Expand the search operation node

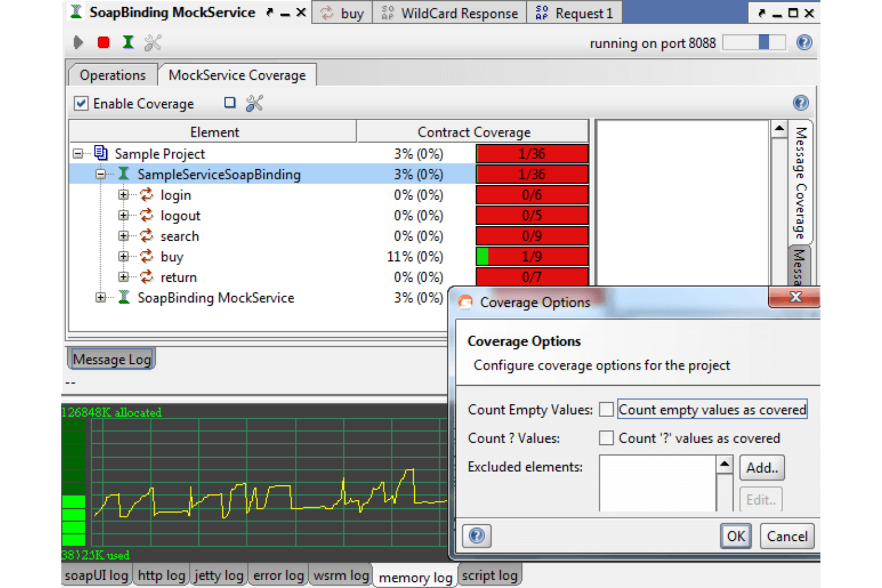pyautogui.click(x=123, y=236)
